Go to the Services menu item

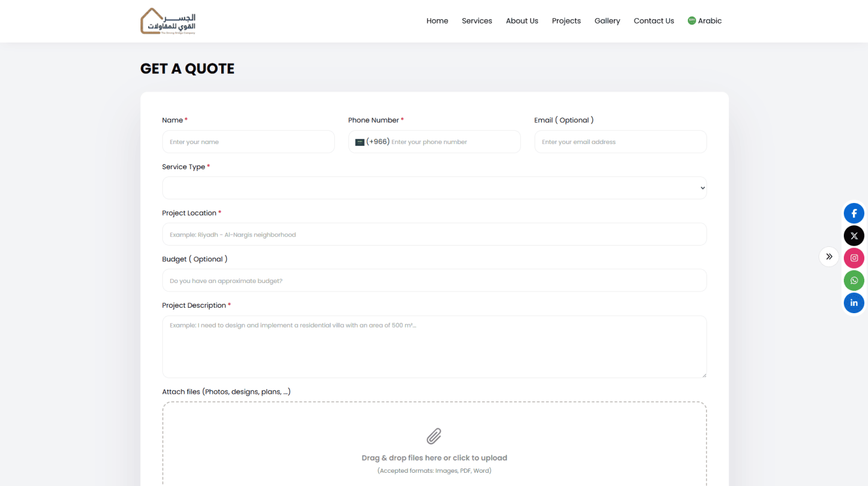[477, 20]
